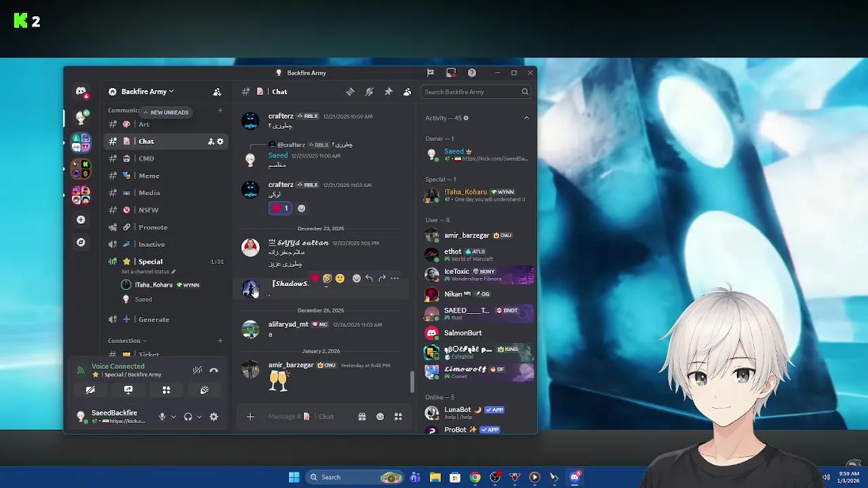The image size is (868, 488).
Task: Click NEW UNREADS pill
Action: pos(166,113)
